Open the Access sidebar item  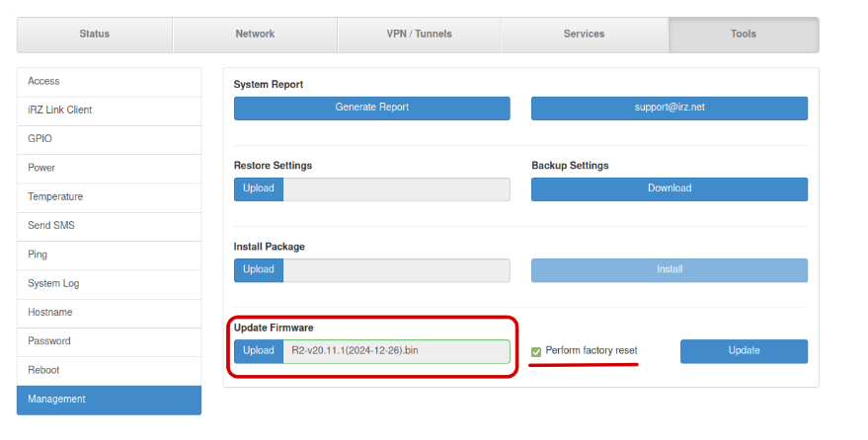click(109, 82)
